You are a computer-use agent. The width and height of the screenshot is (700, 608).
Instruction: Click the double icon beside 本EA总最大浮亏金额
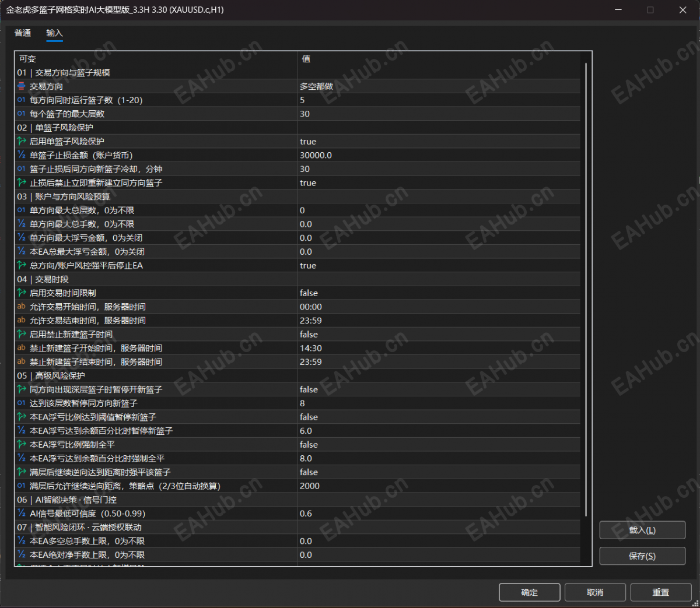(22, 252)
